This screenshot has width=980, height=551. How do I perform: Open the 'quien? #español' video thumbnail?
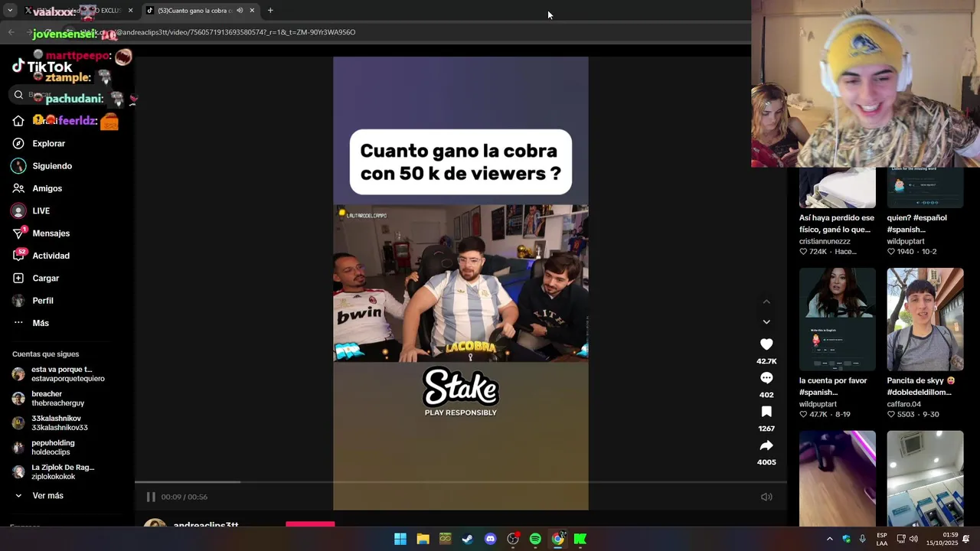point(925,187)
